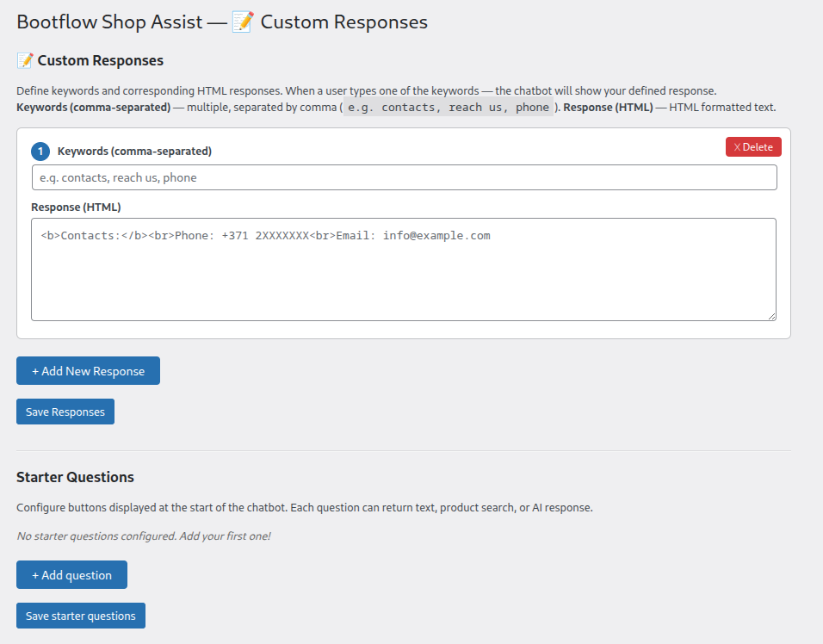Focus the Keywords comma-separated input field
This screenshot has height=644, width=823.
click(x=404, y=177)
